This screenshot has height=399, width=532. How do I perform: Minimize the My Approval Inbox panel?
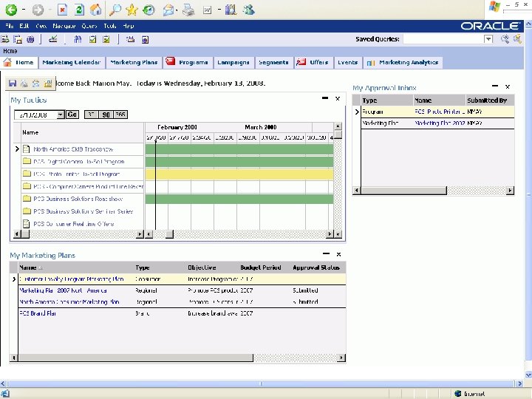click(x=495, y=86)
